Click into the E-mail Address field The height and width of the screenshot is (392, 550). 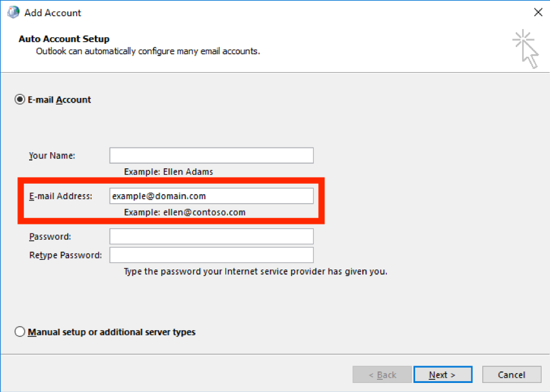(x=212, y=196)
